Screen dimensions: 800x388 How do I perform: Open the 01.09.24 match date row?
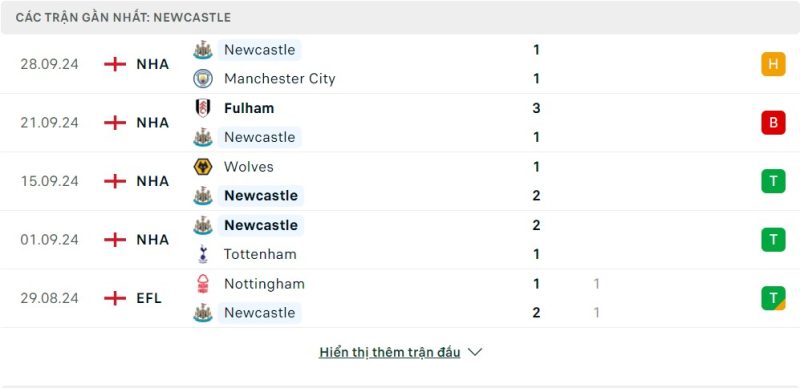pyautogui.click(x=400, y=239)
